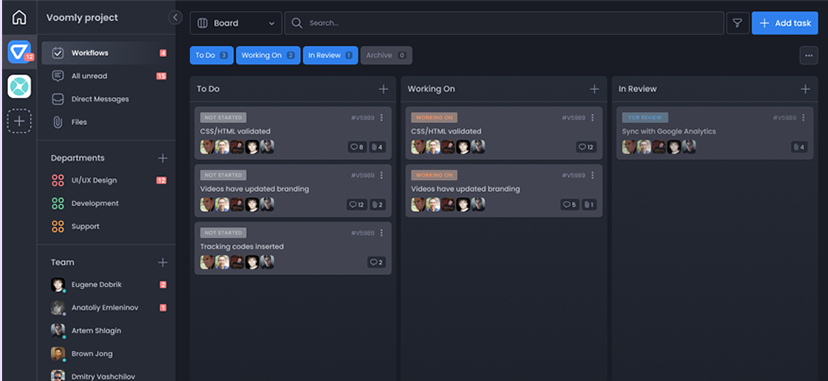Open comments on To Do CSS/HTML validated card

pos(356,147)
